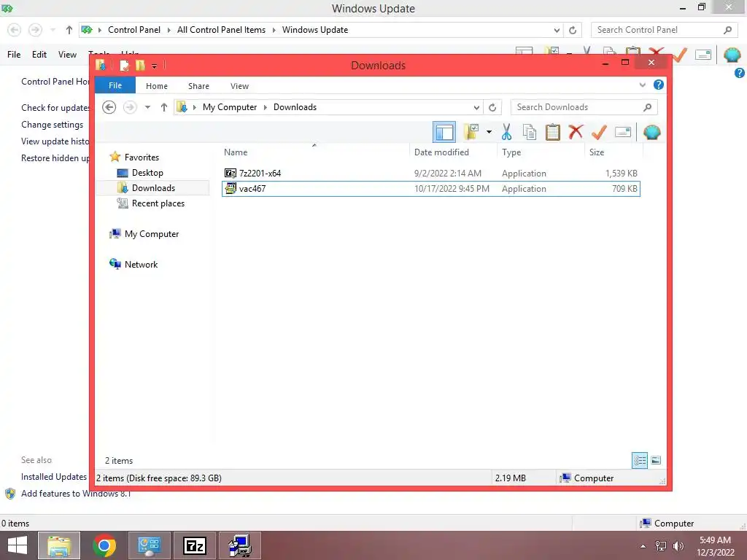Toggle the preview pane icon in Downloads toolbar
This screenshot has width=747, height=560.
(x=444, y=132)
